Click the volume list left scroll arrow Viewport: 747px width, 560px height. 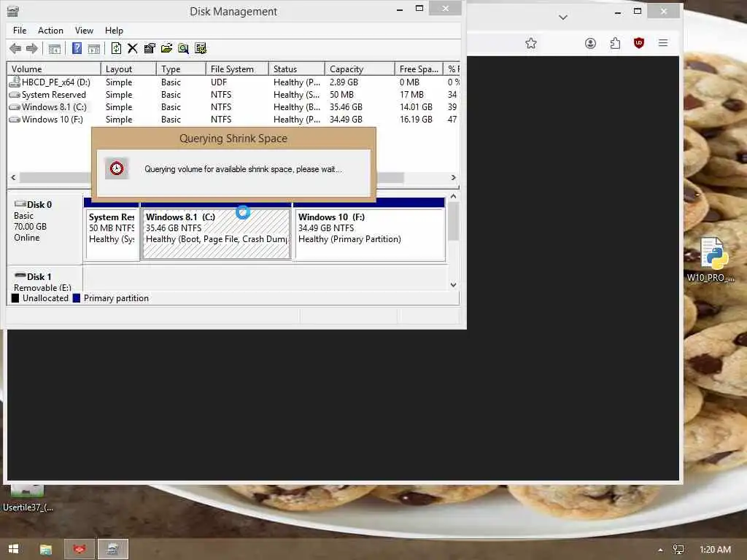point(13,178)
